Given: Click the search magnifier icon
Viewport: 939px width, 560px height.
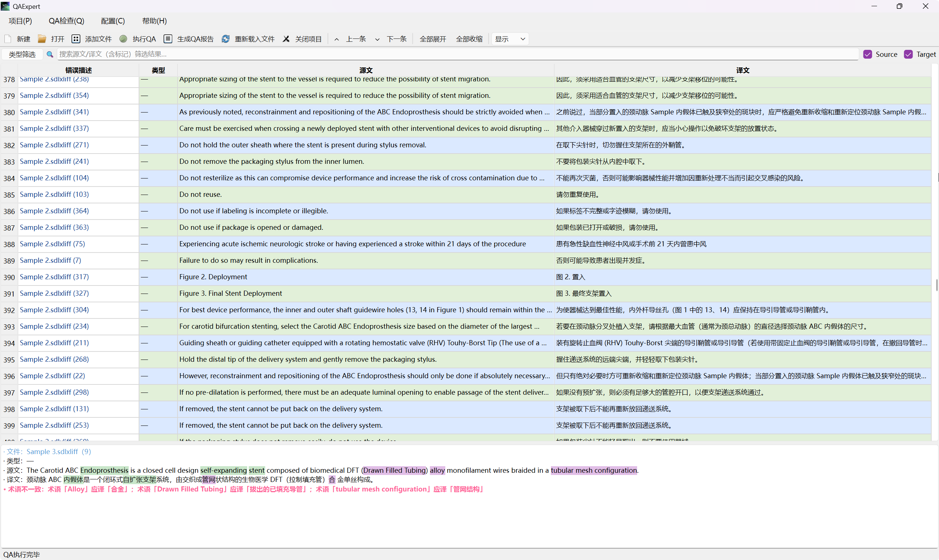Looking at the screenshot, I should pos(50,54).
